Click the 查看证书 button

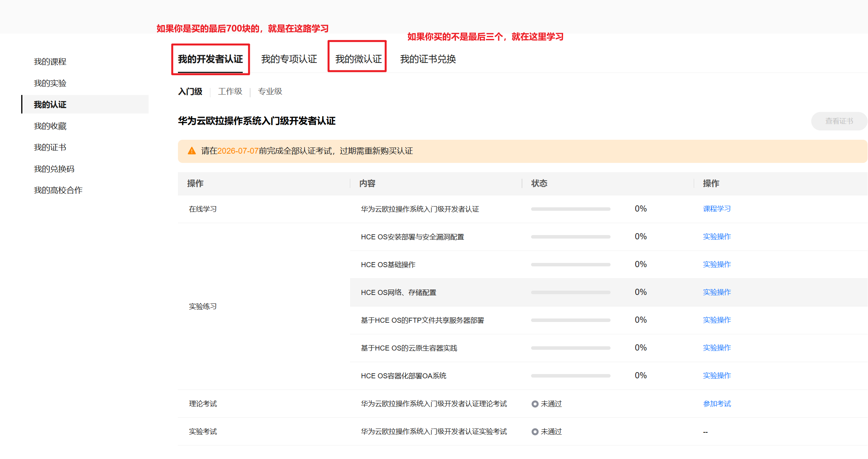[x=839, y=121]
